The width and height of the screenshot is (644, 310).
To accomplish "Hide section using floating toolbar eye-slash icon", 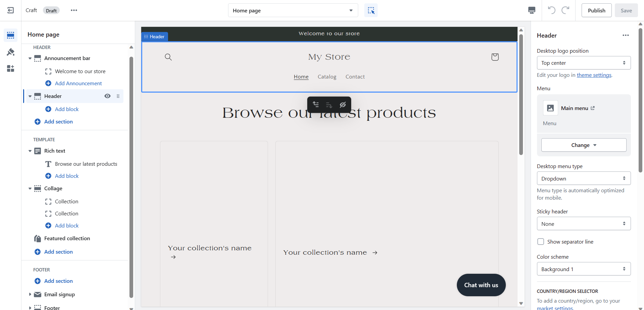I will [x=342, y=105].
